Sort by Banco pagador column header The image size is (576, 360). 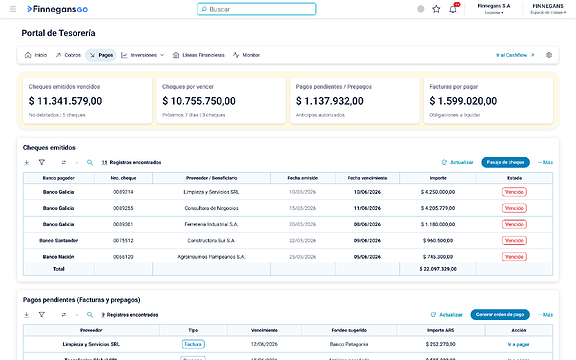59,178
